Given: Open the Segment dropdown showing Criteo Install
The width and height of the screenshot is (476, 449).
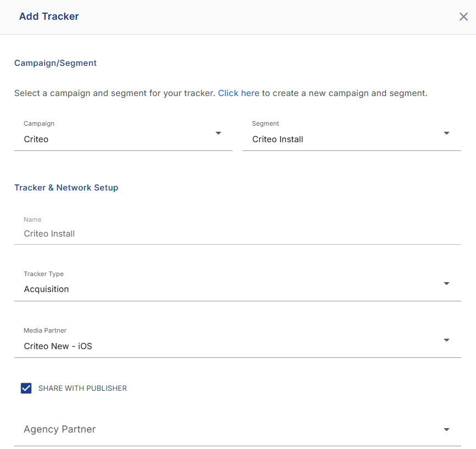Looking at the screenshot, I should [351, 133].
